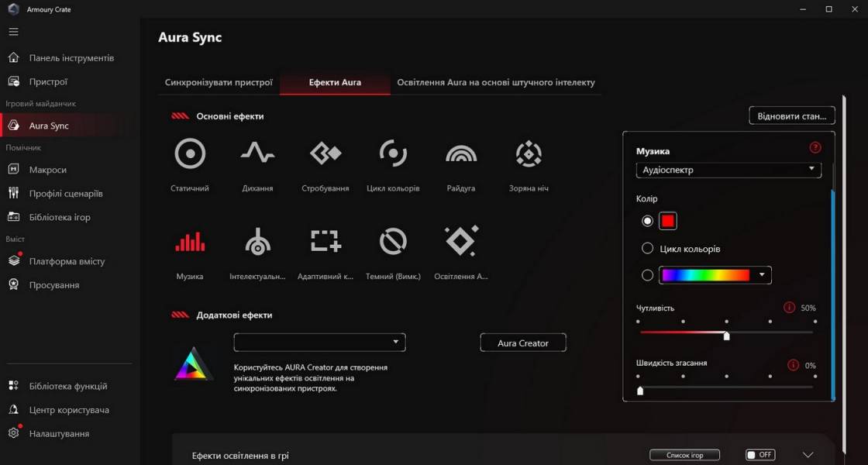The image size is (868, 465).
Task: Choose the Starry night (Зоряна ніч) effect
Action: click(529, 153)
